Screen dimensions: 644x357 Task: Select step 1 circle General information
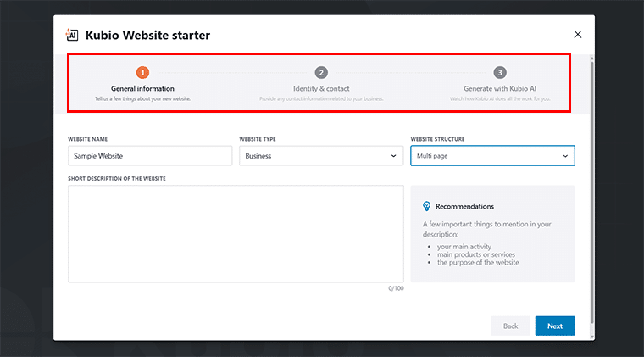click(142, 73)
